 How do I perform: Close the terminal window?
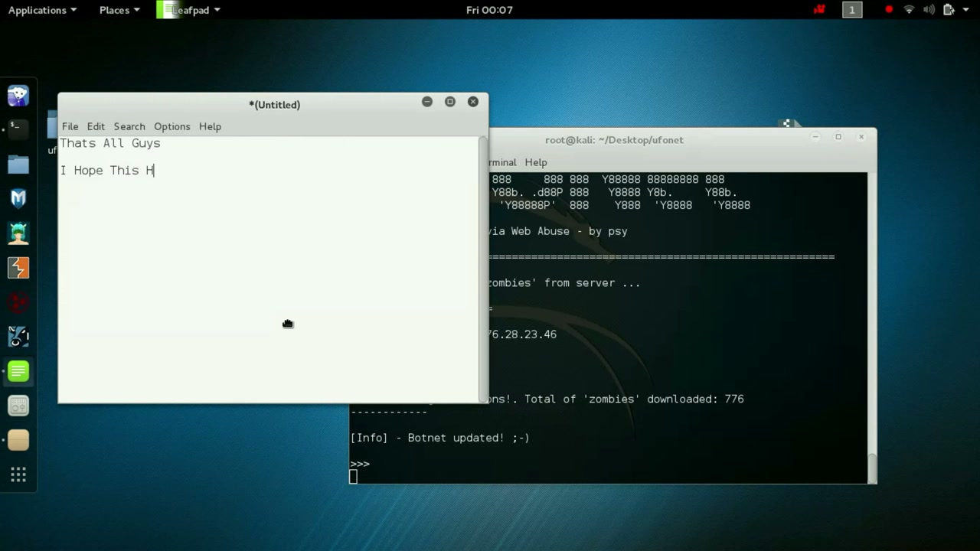coord(861,137)
